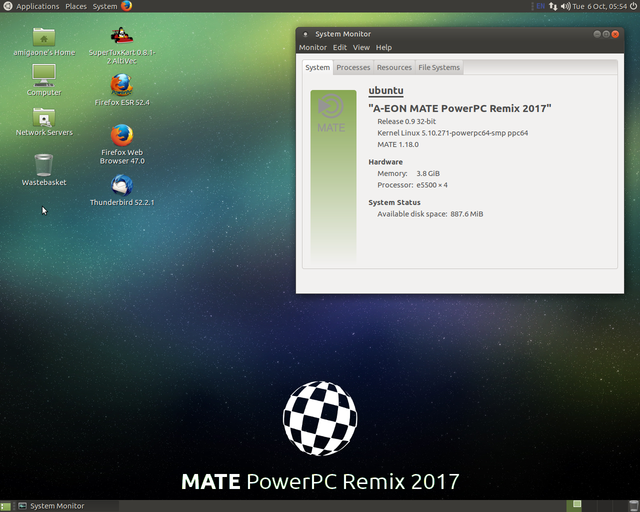Maximize the System Monitor window
This screenshot has height=512, width=640.
pyautogui.click(x=606, y=34)
